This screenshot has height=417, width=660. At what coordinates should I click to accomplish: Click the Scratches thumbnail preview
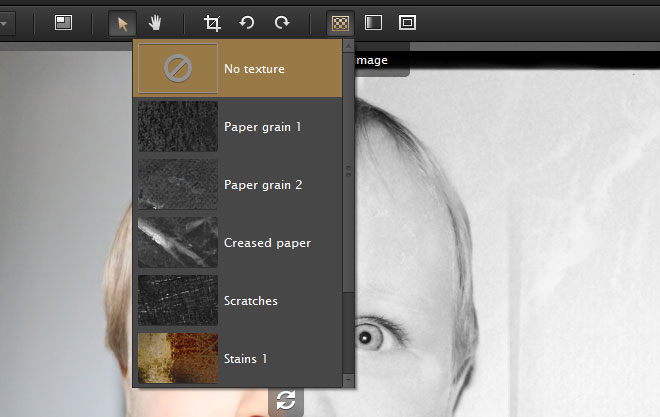pos(178,300)
